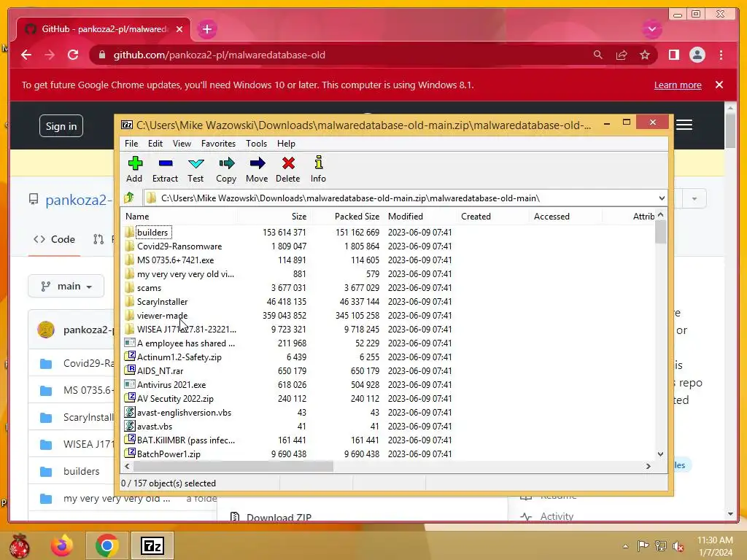This screenshot has width=747, height=560.
Task: Click the Chrome address bar URL
Action: point(219,55)
